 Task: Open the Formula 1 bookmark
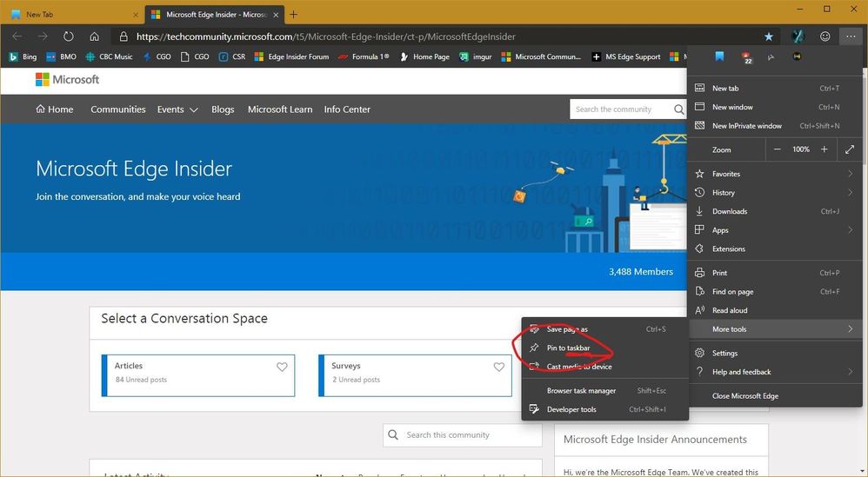coord(364,56)
